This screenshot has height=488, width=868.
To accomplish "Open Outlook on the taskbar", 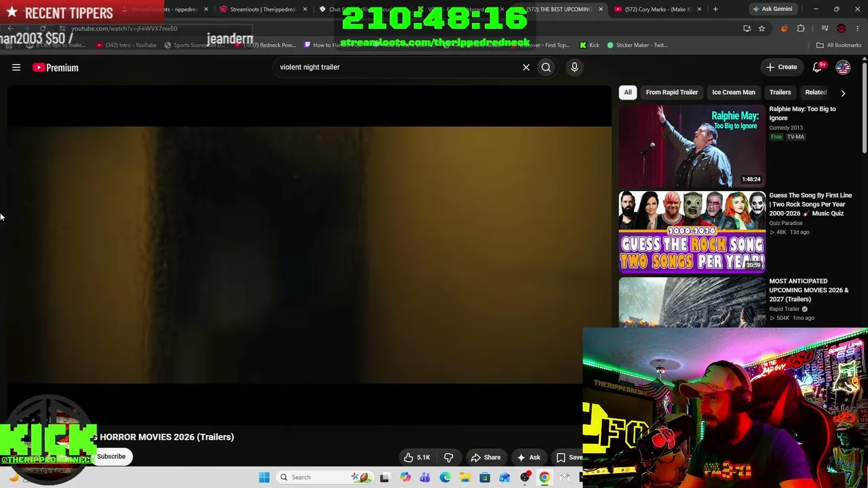I will tap(505, 477).
